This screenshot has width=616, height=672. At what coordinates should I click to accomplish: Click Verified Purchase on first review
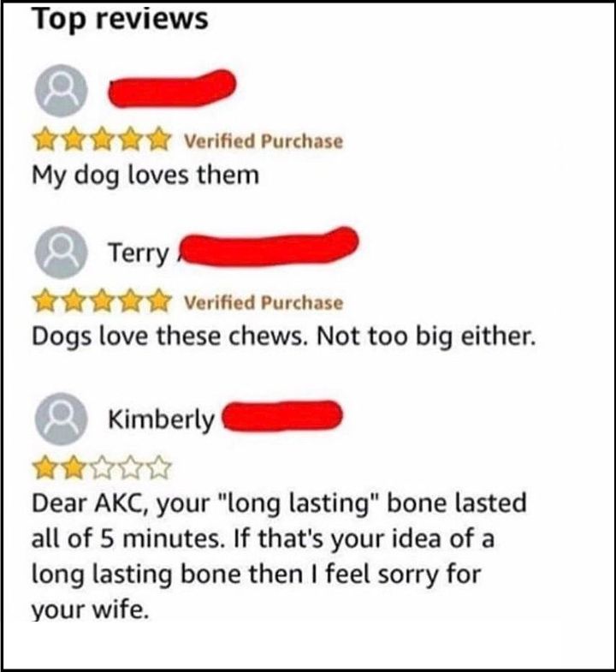pyautogui.click(x=264, y=141)
